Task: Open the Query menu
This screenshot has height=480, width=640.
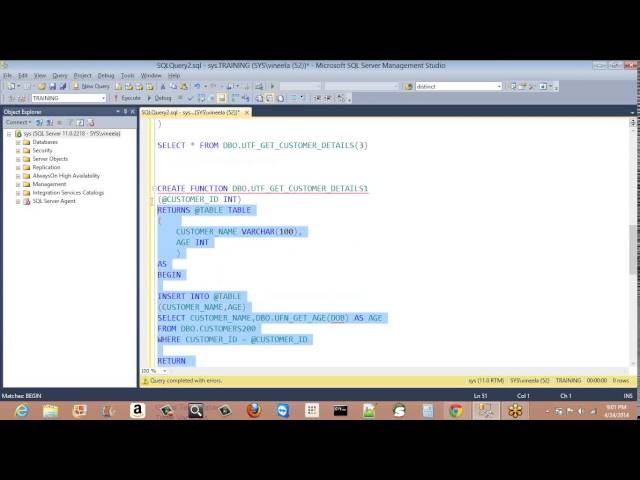Action: [x=60, y=76]
